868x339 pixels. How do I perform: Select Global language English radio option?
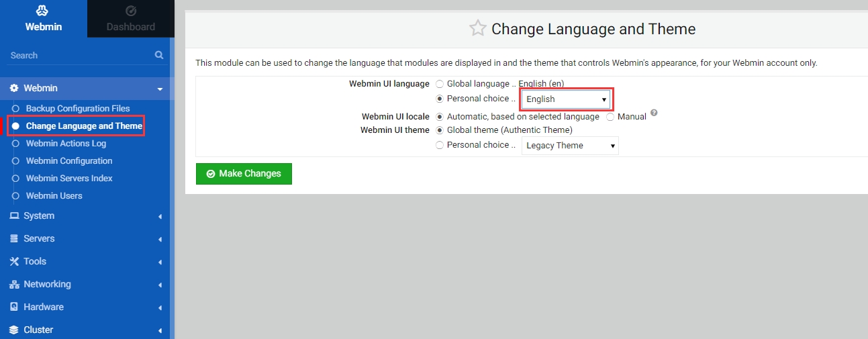point(440,84)
